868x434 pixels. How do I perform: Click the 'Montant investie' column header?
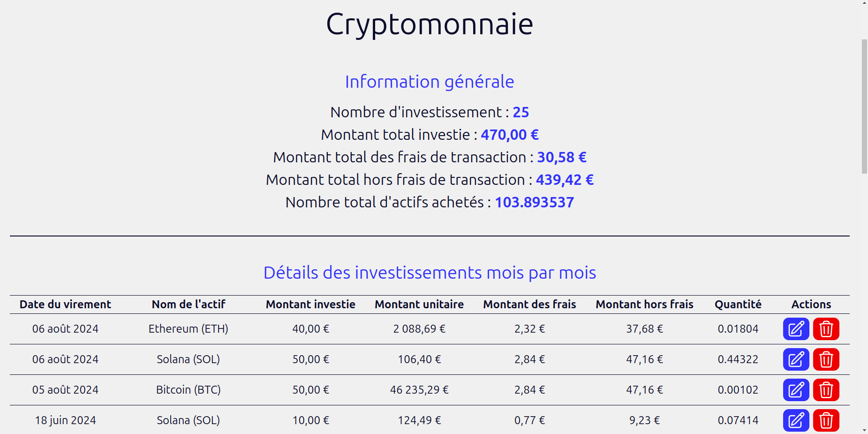[x=310, y=304]
